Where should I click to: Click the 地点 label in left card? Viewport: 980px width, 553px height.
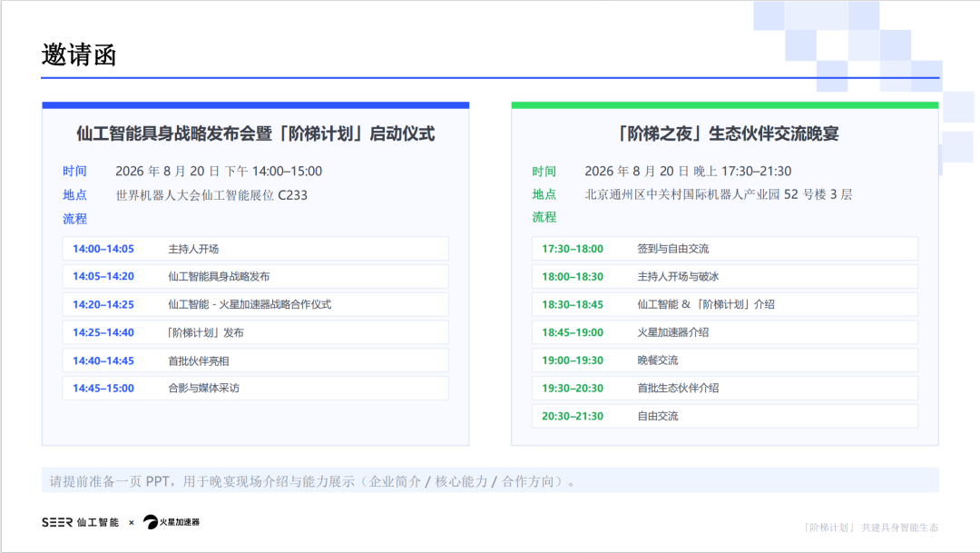pos(74,195)
